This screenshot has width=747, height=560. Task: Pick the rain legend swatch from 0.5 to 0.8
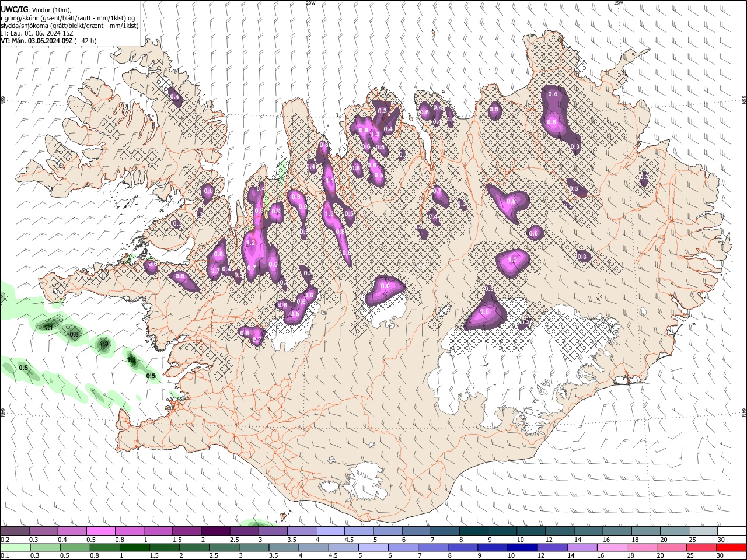75,547
